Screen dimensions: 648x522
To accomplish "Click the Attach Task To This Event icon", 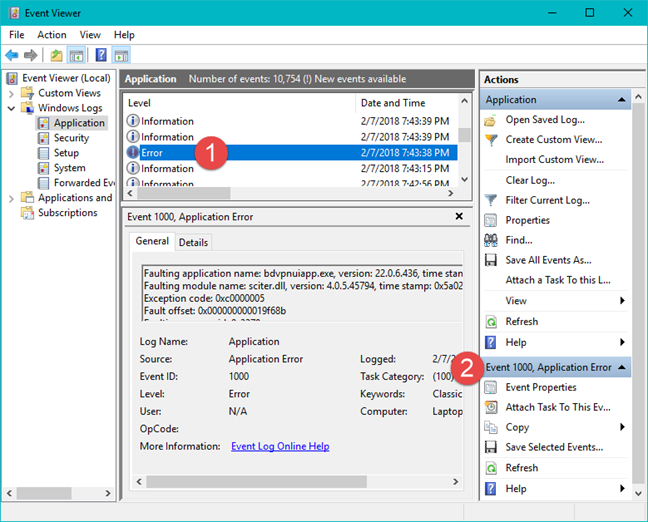I will tap(491, 408).
